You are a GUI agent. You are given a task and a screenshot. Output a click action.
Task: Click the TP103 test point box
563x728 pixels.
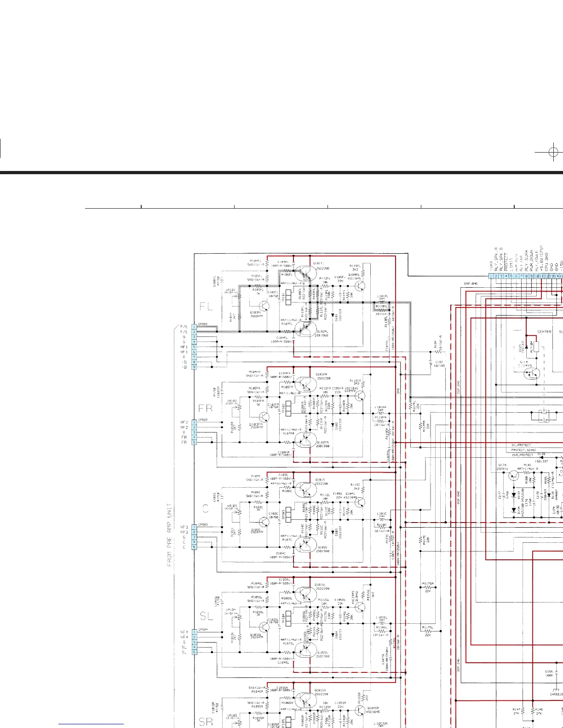(288, 514)
